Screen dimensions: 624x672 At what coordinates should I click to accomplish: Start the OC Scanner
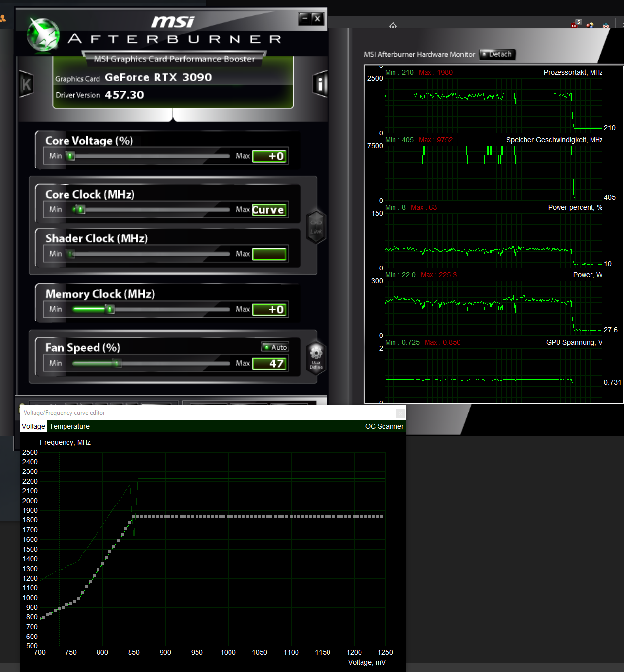[384, 426]
